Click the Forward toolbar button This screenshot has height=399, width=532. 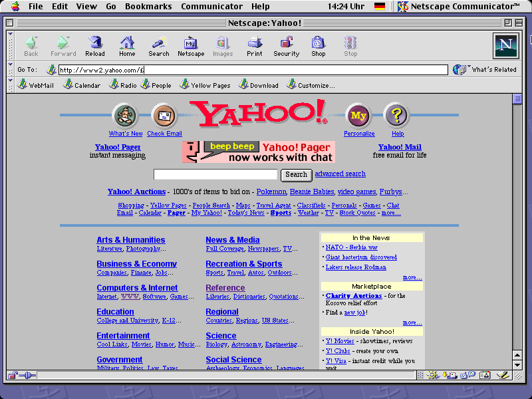[x=63, y=46]
